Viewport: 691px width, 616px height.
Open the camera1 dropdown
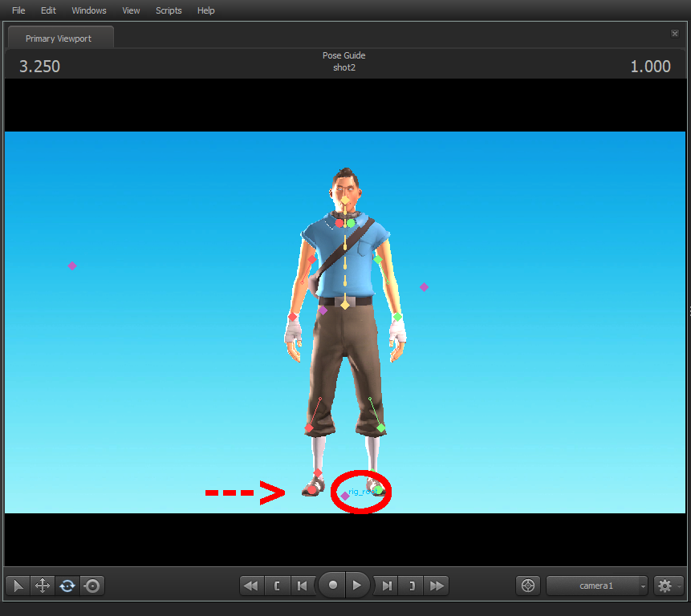[x=596, y=586]
